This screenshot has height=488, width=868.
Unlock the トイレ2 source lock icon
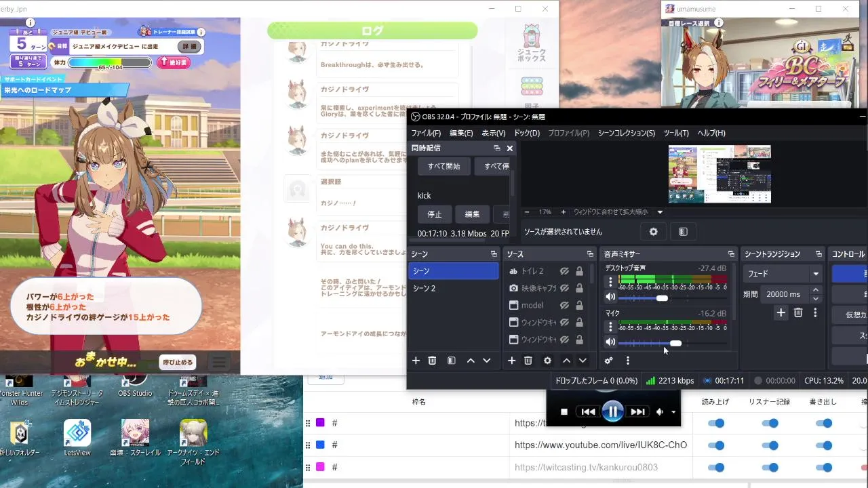pyautogui.click(x=579, y=271)
